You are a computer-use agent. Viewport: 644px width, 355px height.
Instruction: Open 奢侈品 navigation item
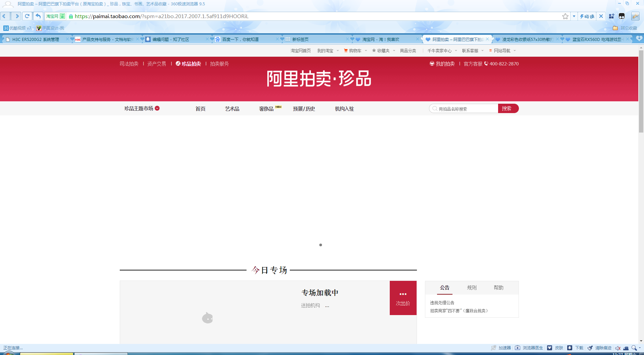click(x=266, y=109)
